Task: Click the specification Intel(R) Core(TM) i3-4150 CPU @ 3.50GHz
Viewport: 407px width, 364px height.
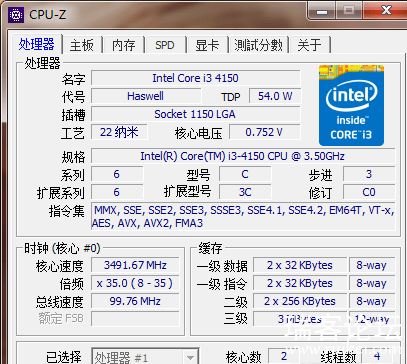Action: (243, 156)
